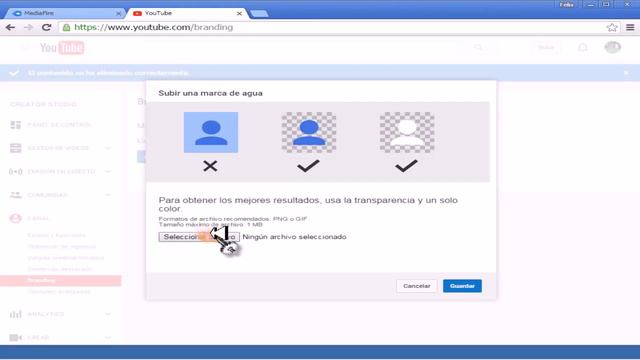Go forward using the browser forward arrow
Image resolution: width=640 pixels, height=360 pixels.
point(28,27)
